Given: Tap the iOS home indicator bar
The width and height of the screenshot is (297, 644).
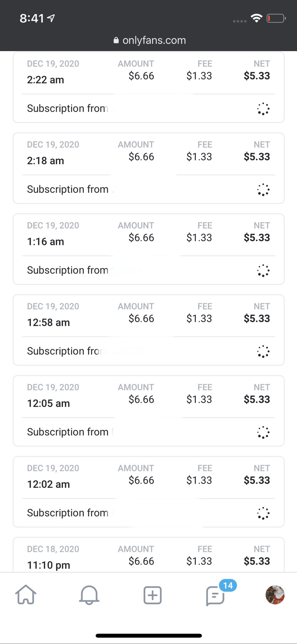Looking at the screenshot, I should [148, 636].
